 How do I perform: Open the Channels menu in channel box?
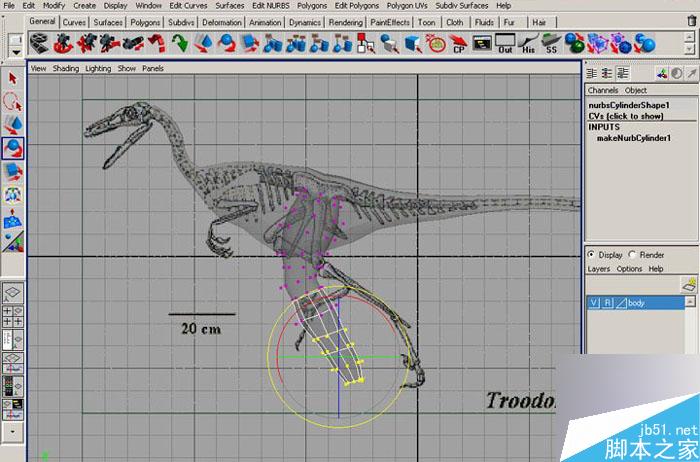pyautogui.click(x=603, y=90)
